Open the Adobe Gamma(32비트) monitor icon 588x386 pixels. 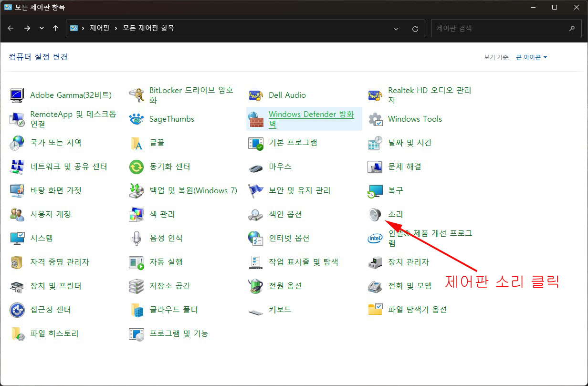point(17,95)
